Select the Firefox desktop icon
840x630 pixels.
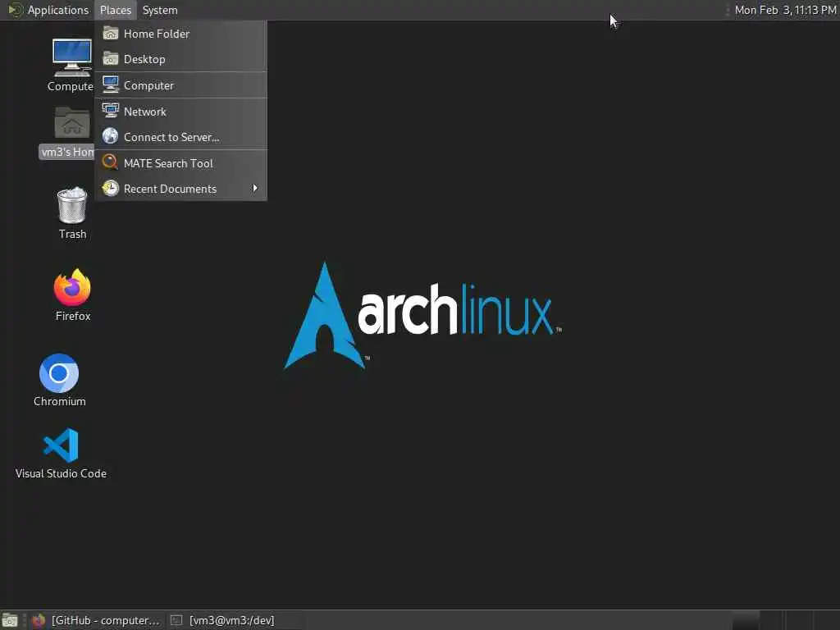tap(72, 294)
